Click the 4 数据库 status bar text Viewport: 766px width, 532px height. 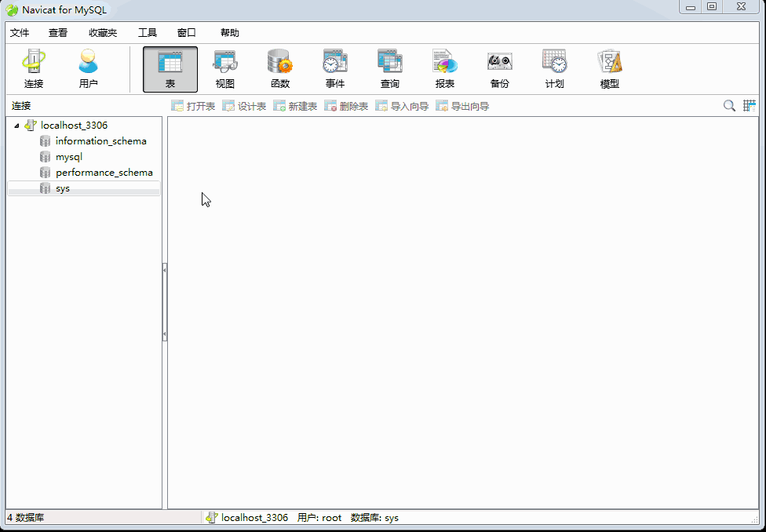[25, 517]
